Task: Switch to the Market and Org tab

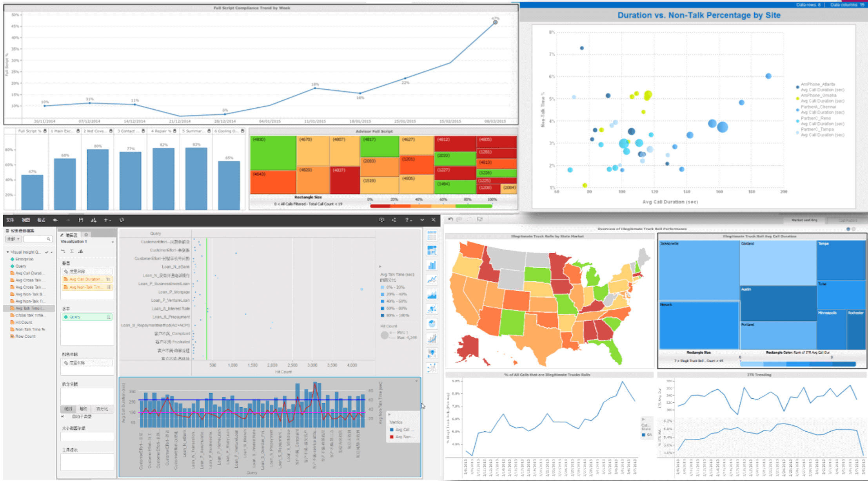Action: pos(804,220)
